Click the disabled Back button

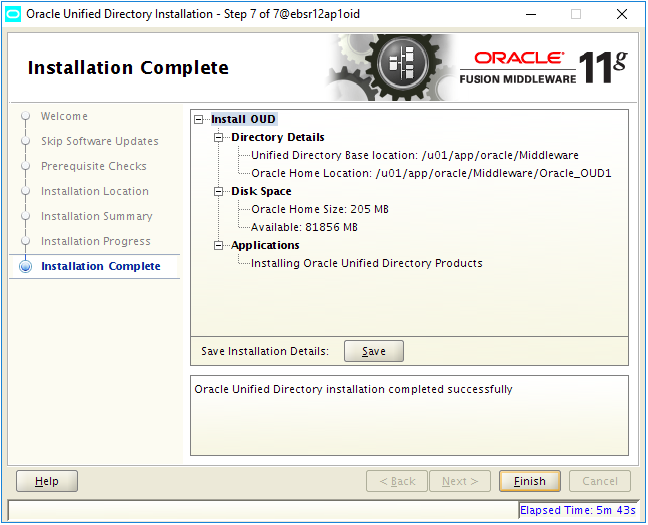point(397,481)
